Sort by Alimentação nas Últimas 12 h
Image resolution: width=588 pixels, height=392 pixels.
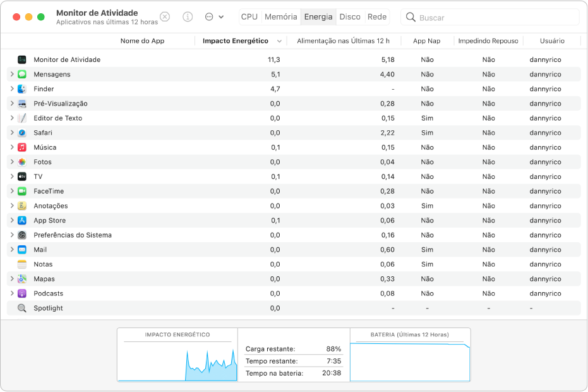[x=343, y=41]
